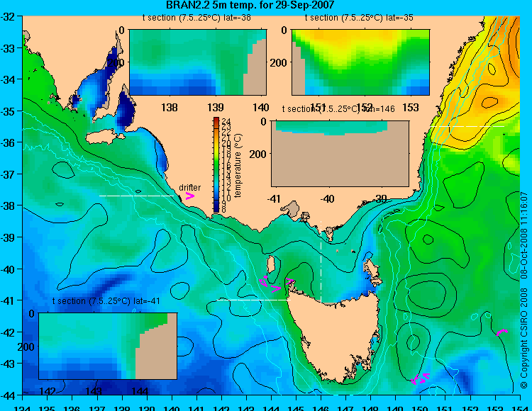Click the magenta drifter marker near longitude 153

(x=501, y=332)
